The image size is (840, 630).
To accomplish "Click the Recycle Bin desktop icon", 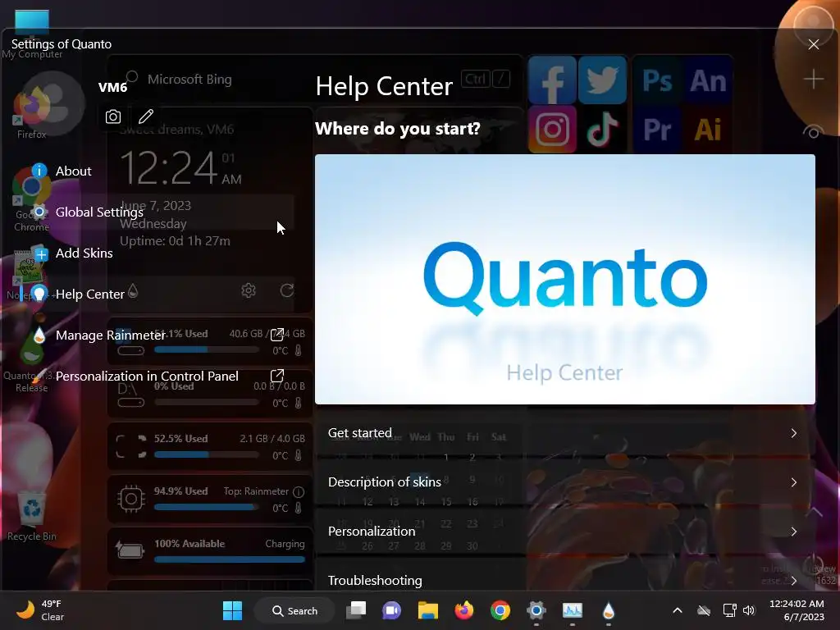I will click(32, 517).
